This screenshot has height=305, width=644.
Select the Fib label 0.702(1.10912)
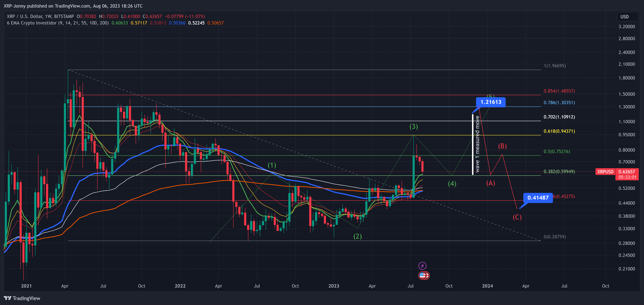[x=559, y=117]
